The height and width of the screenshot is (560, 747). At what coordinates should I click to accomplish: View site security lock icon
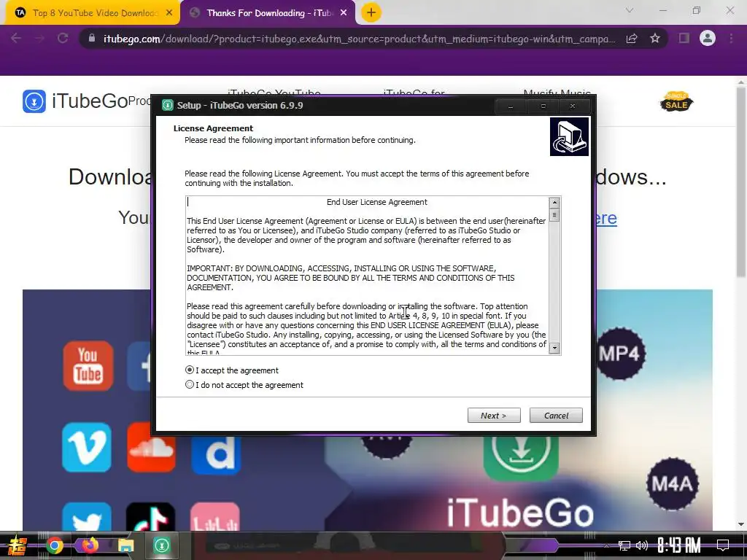[x=91, y=38]
